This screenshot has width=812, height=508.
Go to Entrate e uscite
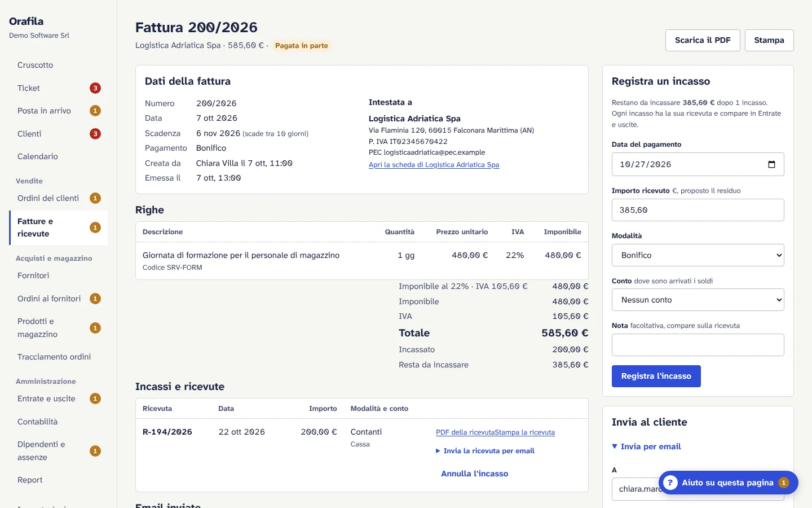[x=58, y=398]
